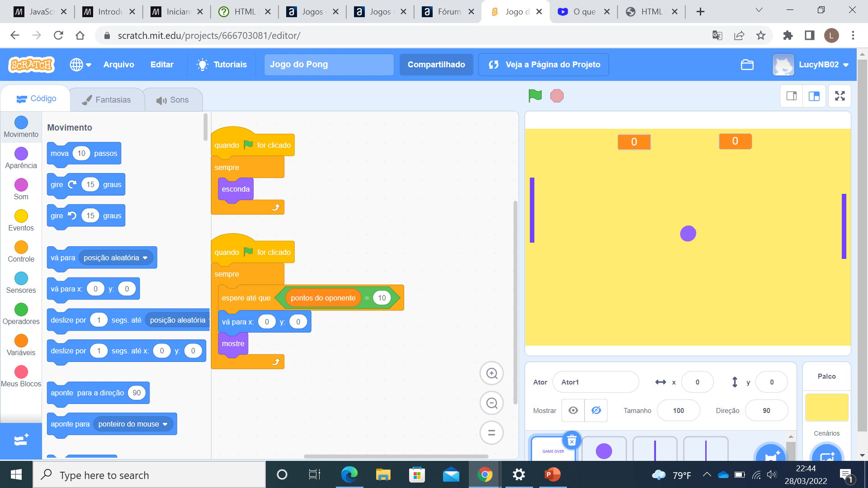Bookmark this page with the star icon
868x488 pixels.
point(761,35)
